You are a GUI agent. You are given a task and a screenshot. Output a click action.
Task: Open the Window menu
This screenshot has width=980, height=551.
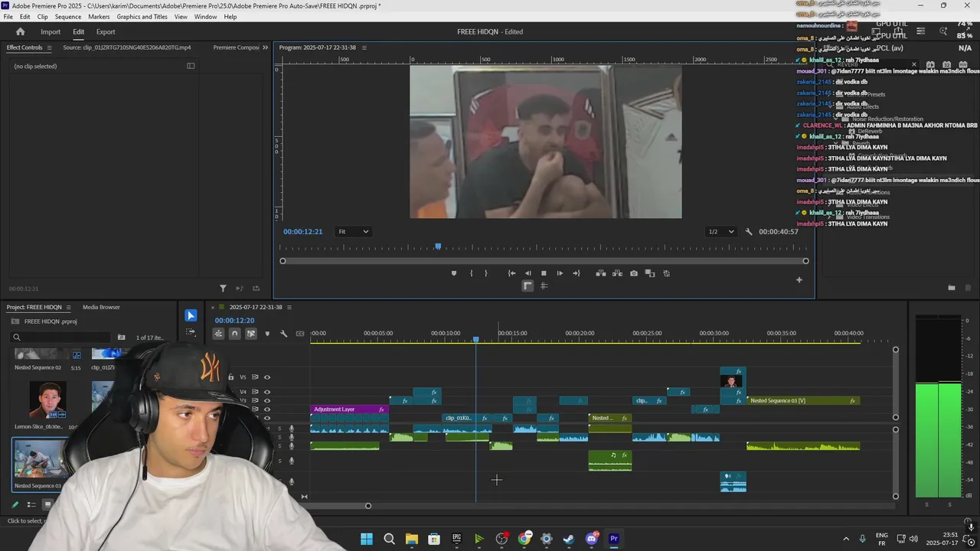click(x=205, y=17)
